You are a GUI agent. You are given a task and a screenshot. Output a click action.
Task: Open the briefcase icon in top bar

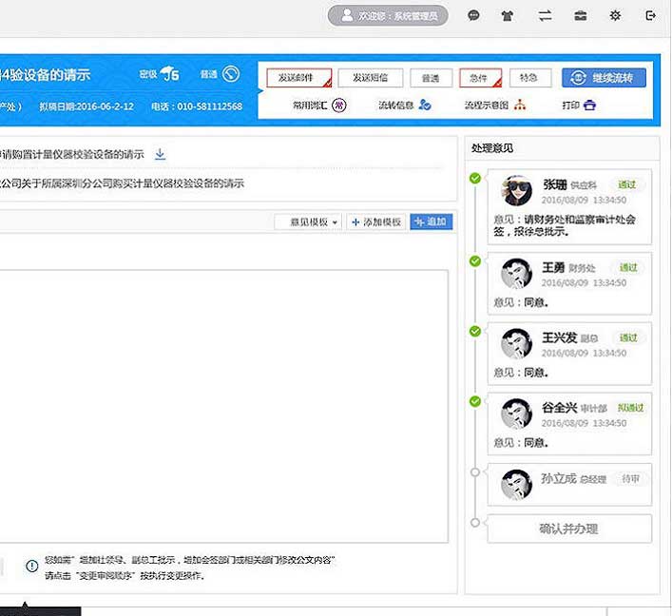580,16
